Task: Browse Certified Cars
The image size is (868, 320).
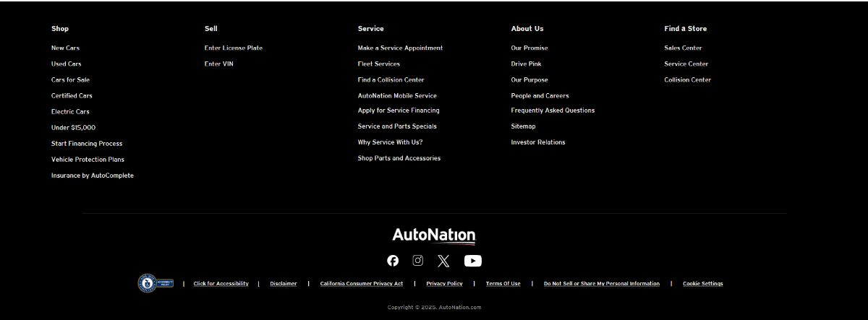Action: [x=72, y=96]
